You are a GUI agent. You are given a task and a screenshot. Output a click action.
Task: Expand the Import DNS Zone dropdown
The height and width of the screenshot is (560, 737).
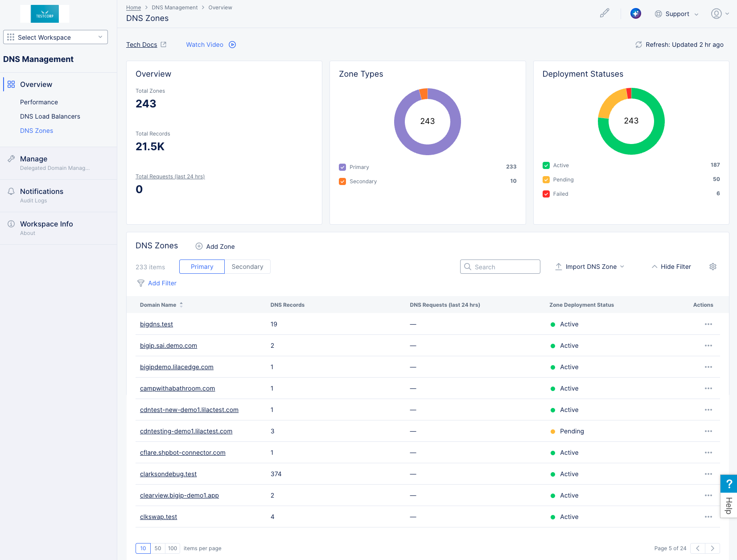tap(622, 266)
